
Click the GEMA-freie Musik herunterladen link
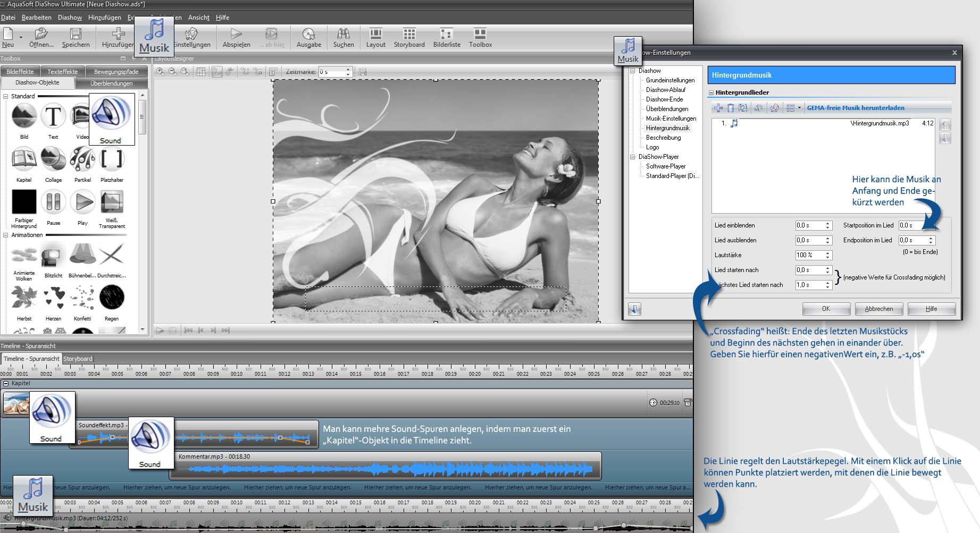click(x=855, y=108)
